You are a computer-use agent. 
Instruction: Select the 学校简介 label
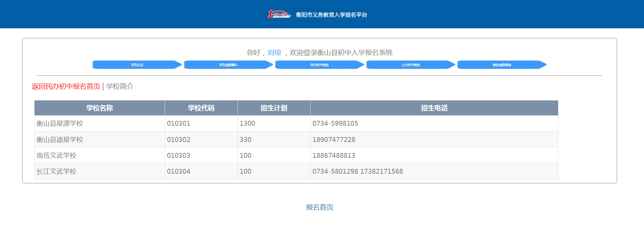point(120,86)
